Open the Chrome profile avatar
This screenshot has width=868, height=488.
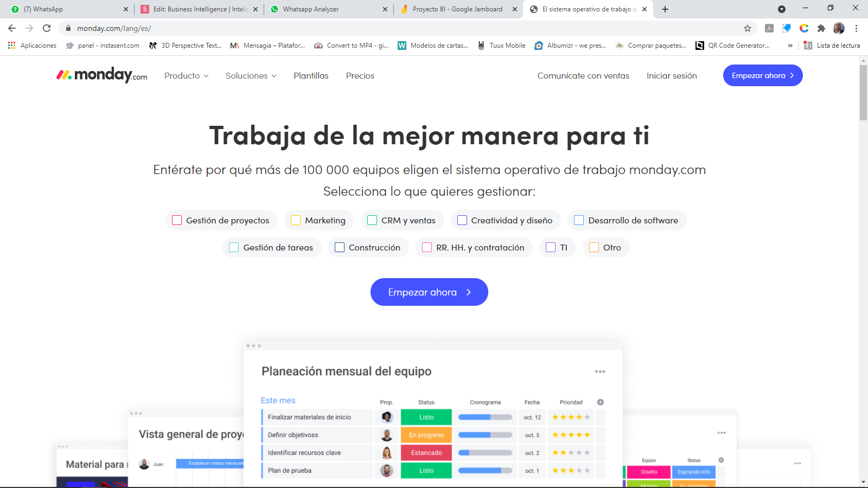click(x=839, y=28)
